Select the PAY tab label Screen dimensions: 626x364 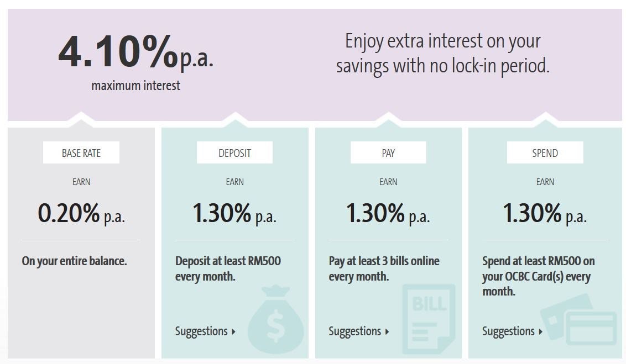pyautogui.click(x=388, y=153)
